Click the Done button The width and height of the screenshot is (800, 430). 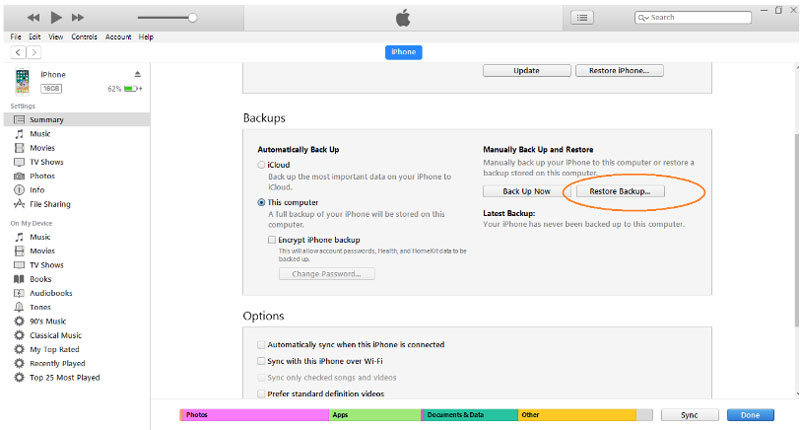point(750,415)
